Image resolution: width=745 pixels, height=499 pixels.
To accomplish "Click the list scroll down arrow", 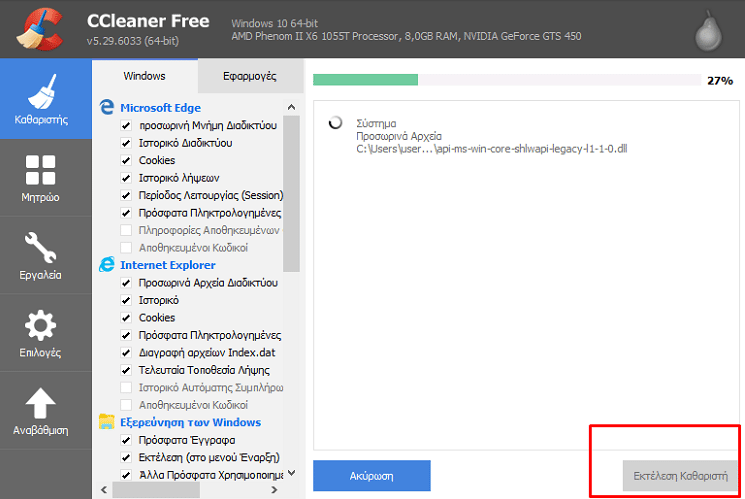I will click(x=292, y=473).
